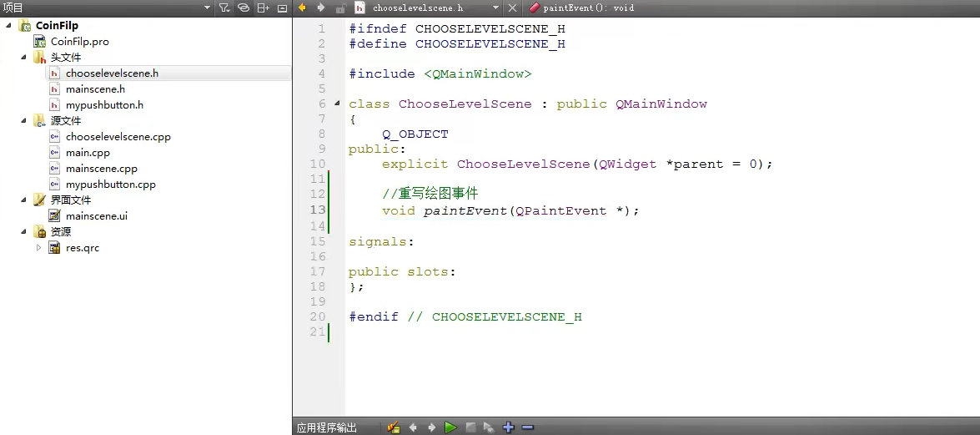Re-run the application with green play
Screen dimensions: 980x435
(x=450, y=427)
